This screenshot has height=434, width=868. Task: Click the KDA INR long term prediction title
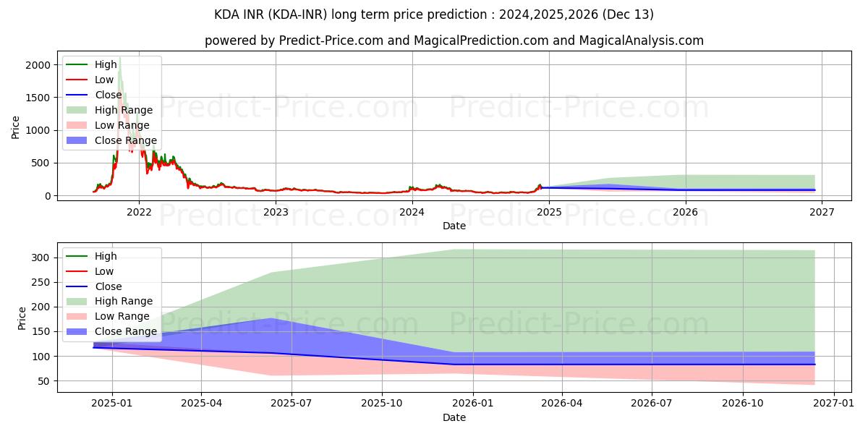coord(434,14)
